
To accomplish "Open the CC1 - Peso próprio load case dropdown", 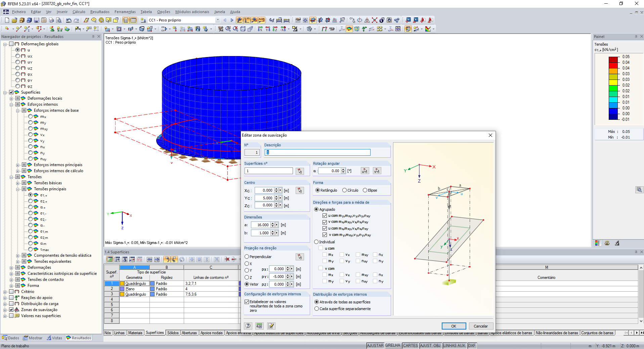I will pyautogui.click(x=218, y=20).
